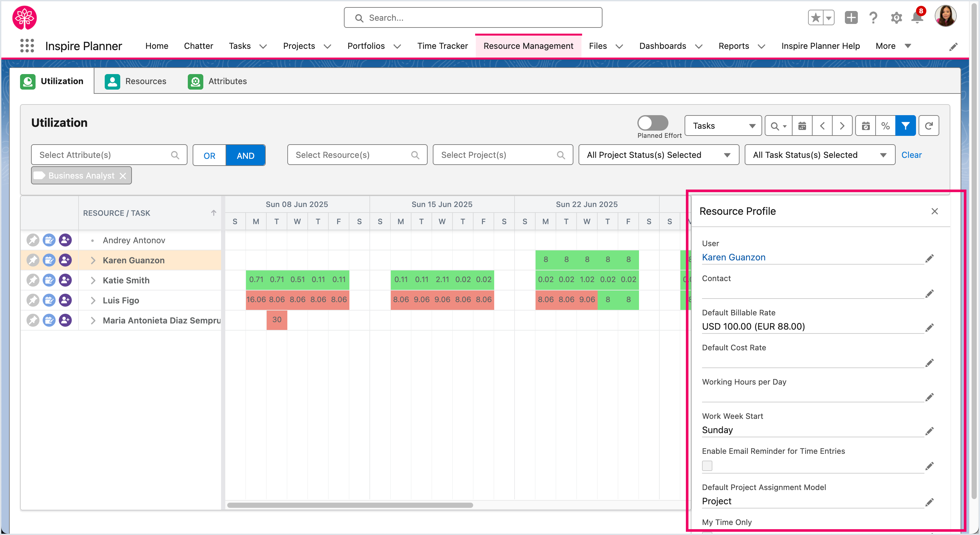Open All Task Status(s) Selected dropdown

[x=819, y=155]
